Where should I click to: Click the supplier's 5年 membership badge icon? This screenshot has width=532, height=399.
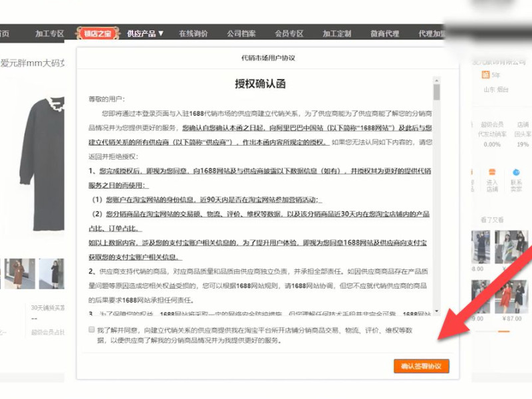pos(485,74)
